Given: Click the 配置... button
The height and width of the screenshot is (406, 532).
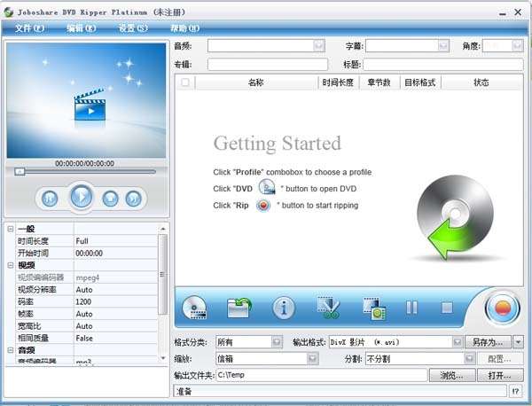Looking at the screenshot, I should coord(500,358).
